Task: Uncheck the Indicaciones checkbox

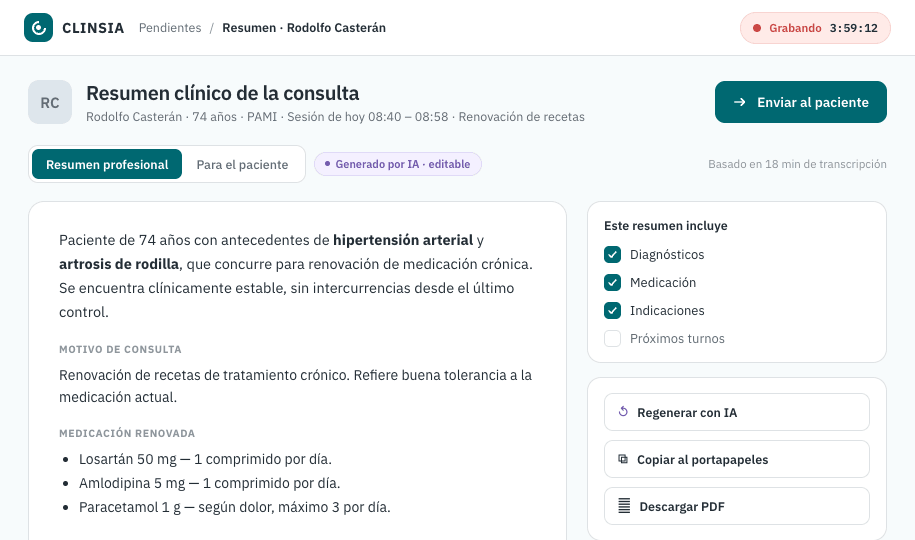Action: click(612, 311)
